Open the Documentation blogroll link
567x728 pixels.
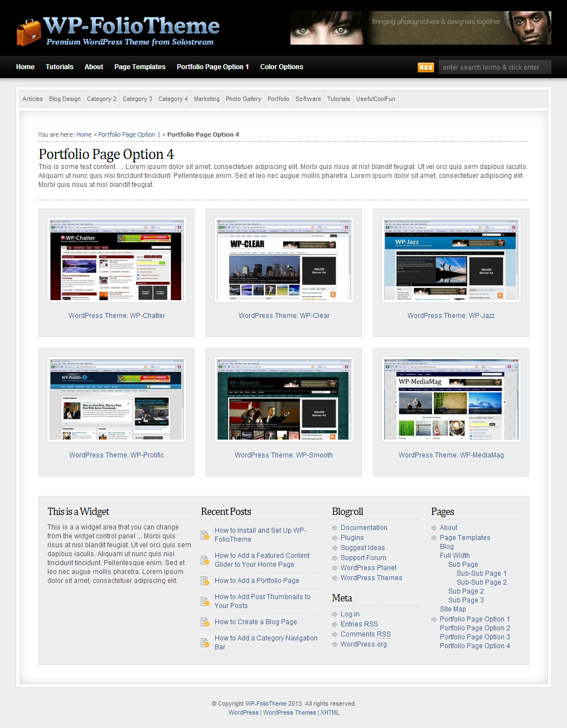point(364,528)
